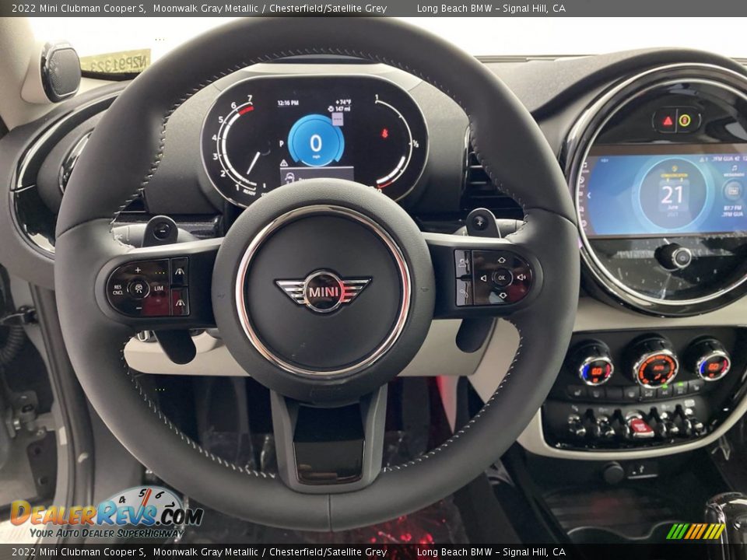The width and height of the screenshot is (747, 560).
Task: Honk the MINI logo horn pad
Action: pos(324,290)
